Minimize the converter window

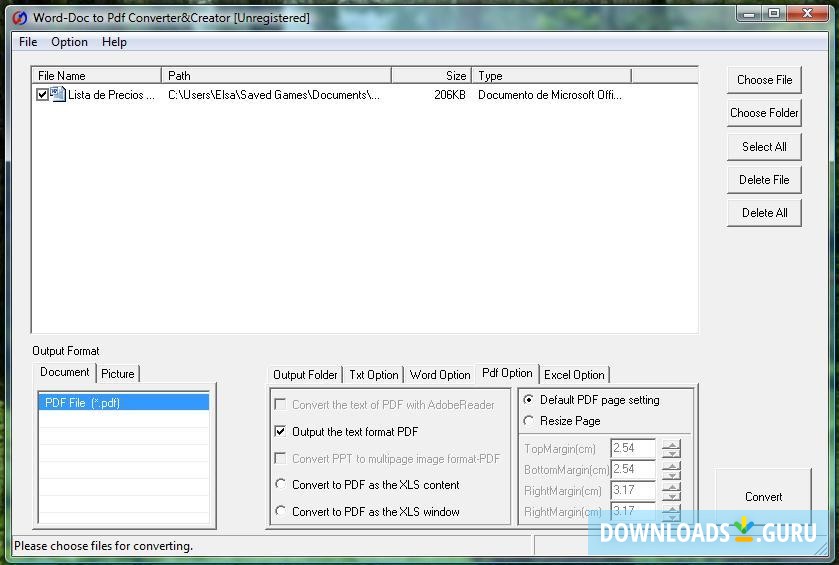pyautogui.click(x=750, y=13)
